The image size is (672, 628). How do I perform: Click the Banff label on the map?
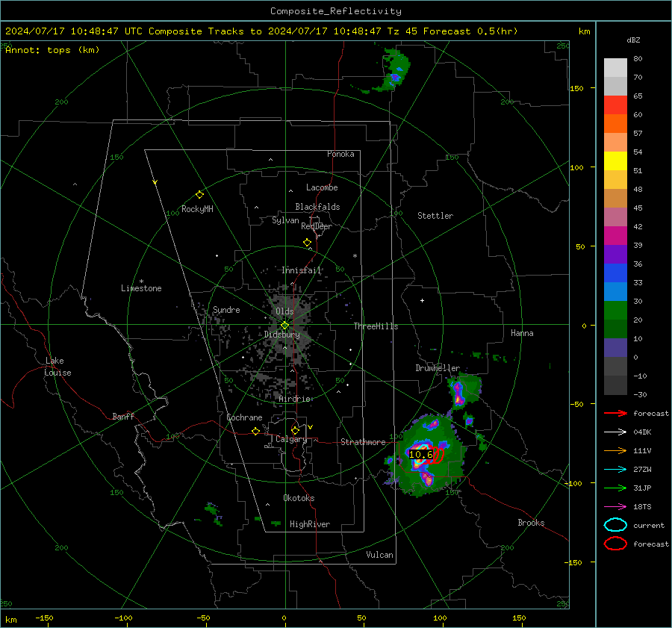[x=123, y=417]
